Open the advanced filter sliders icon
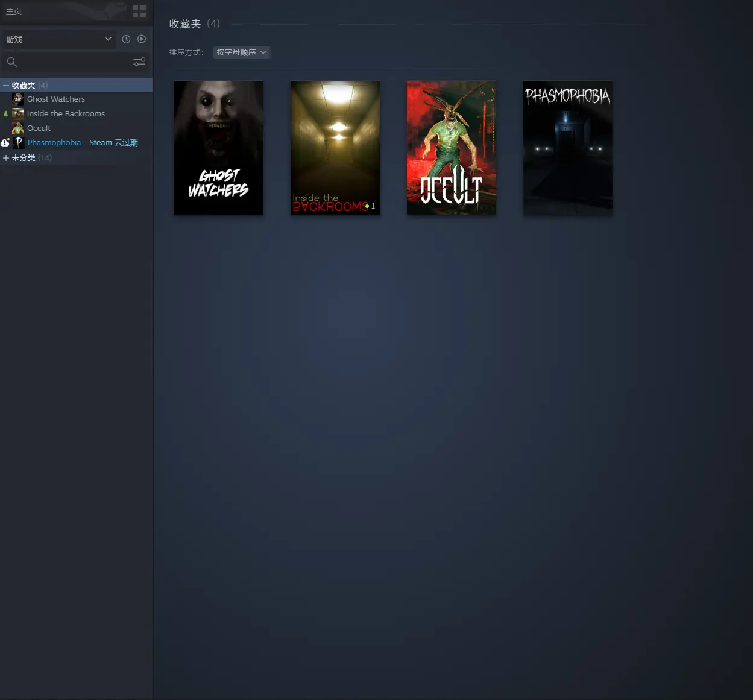Image resolution: width=753 pixels, height=700 pixels. pos(139,61)
